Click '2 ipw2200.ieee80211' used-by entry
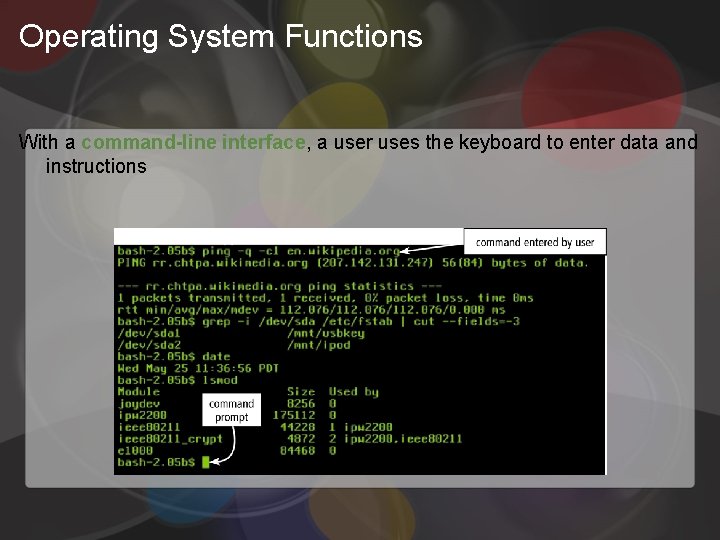The width and height of the screenshot is (720, 540). tap(395, 439)
